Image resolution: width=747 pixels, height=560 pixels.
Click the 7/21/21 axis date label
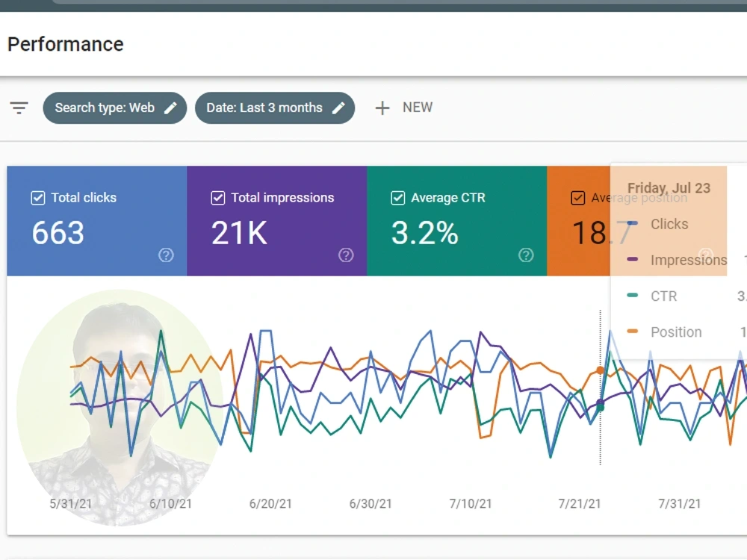coord(580,504)
